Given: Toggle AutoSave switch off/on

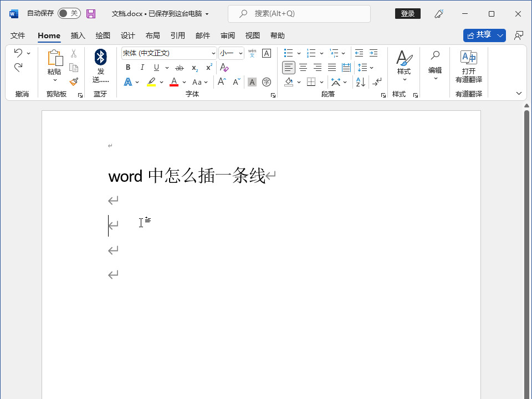Looking at the screenshot, I should coord(69,13).
